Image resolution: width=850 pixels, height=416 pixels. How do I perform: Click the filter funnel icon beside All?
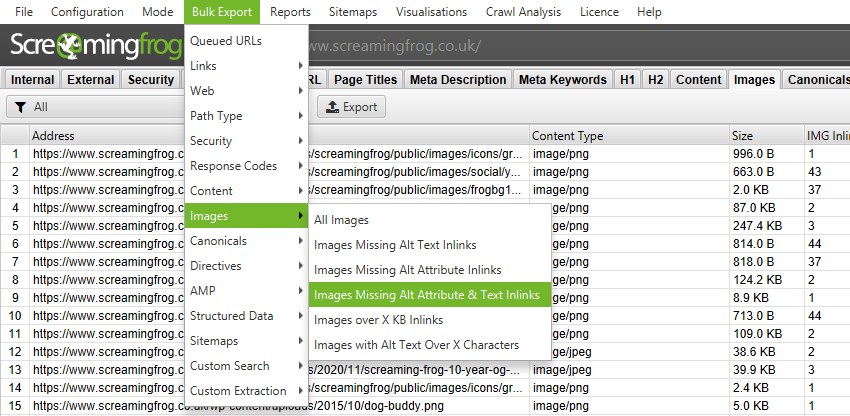click(x=19, y=107)
